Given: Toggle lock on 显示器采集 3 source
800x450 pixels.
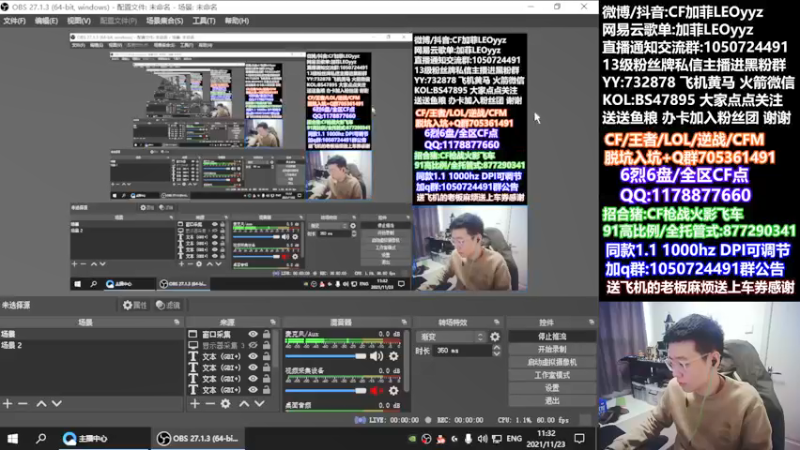Looking at the screenshot, I should click(266, 345).
